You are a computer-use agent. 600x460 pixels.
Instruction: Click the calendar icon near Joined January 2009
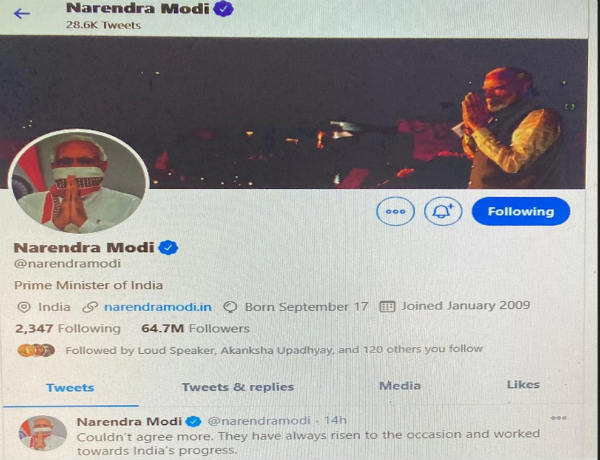(386, 307)
